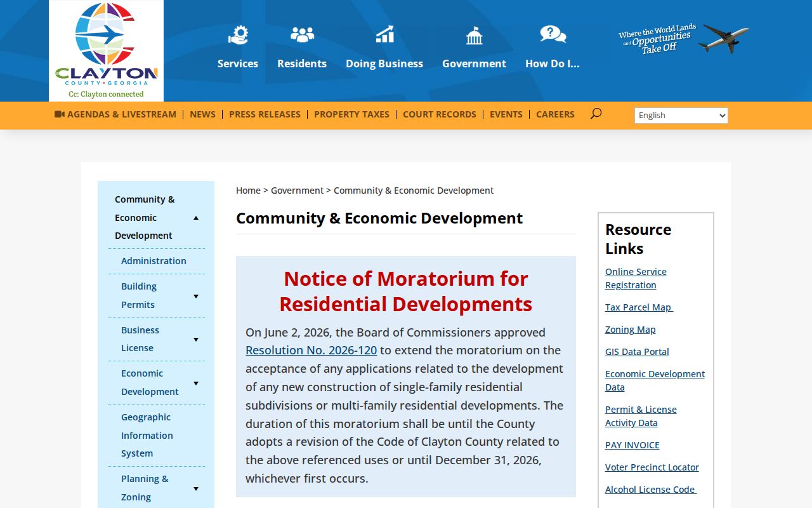Open the English language dropdown
The image size is (812, 508).
681,115
